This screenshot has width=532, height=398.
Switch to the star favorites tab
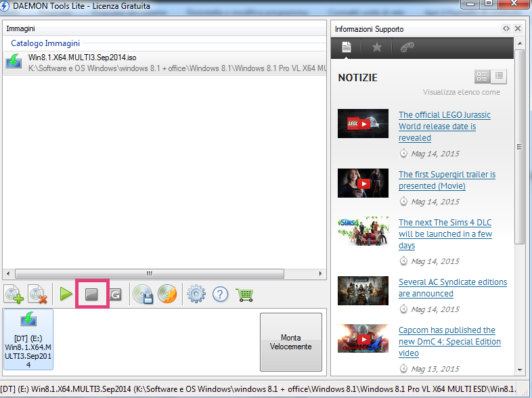click(x=376, y=47)
